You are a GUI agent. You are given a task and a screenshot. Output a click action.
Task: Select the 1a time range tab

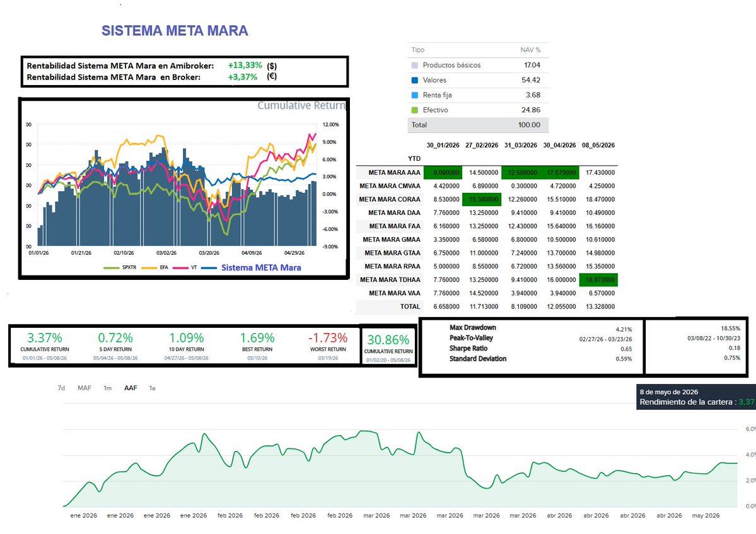tap(153, 388)
